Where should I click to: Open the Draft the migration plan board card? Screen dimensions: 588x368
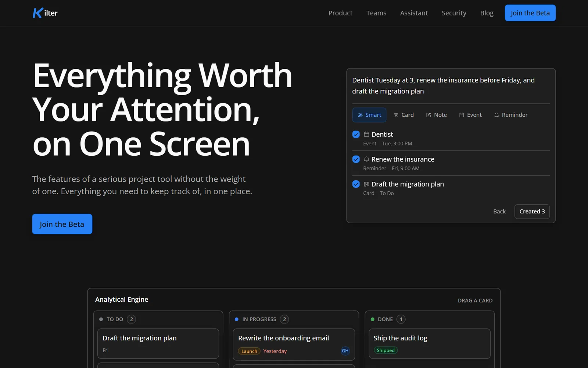coord(158,343)
